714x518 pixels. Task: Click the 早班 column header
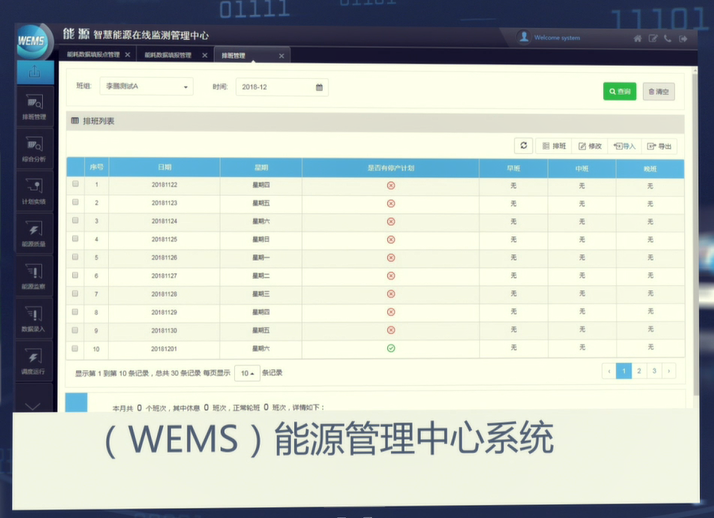click(513, 168)
